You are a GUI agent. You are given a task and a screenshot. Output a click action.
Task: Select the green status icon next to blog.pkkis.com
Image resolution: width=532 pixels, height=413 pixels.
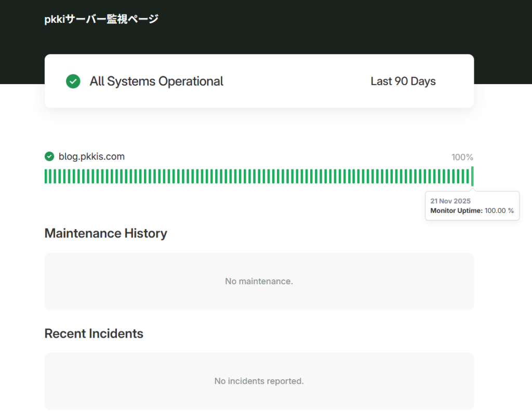(49, 156)
